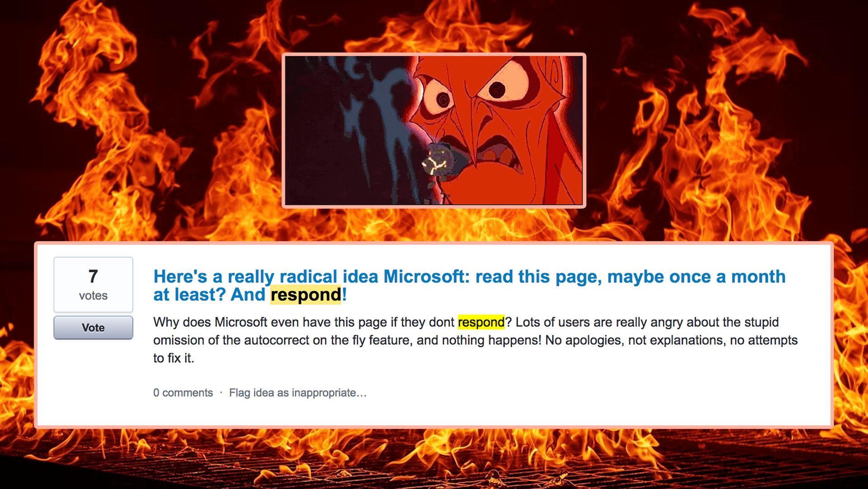Click the angry red cartoon face image
This screenshot has height=489, width=868.
(434, 130)
